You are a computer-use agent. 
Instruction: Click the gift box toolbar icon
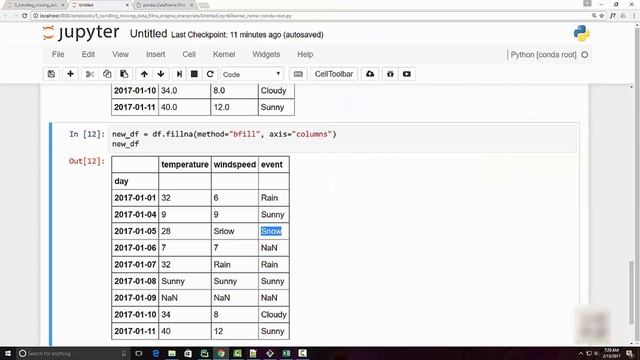point(390,74)
